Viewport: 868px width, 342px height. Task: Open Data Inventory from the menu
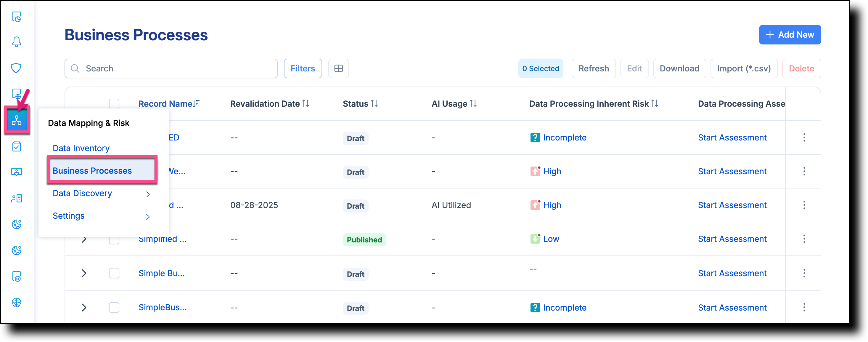click(81, 148)
